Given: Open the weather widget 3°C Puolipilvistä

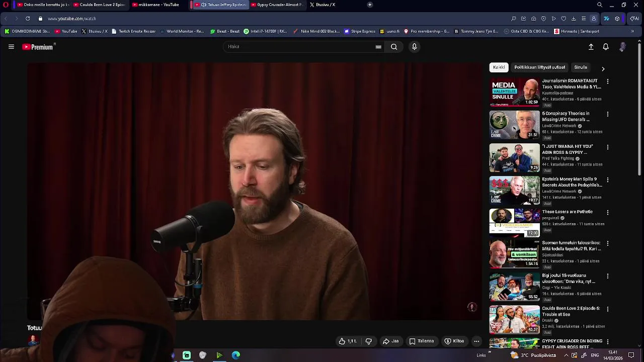Looking at the screenshot, I should tap(533, 355).
